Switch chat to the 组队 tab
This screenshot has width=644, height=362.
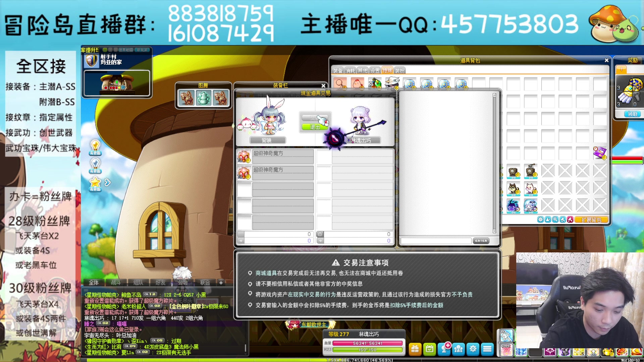(138, 283)
